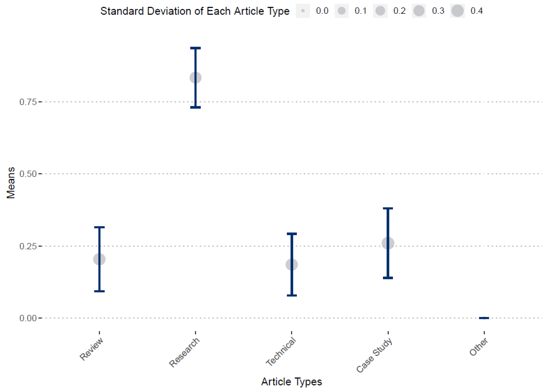Click the Review x-axis label
This screenshot has width=549, height=392.
click(91, 349)
